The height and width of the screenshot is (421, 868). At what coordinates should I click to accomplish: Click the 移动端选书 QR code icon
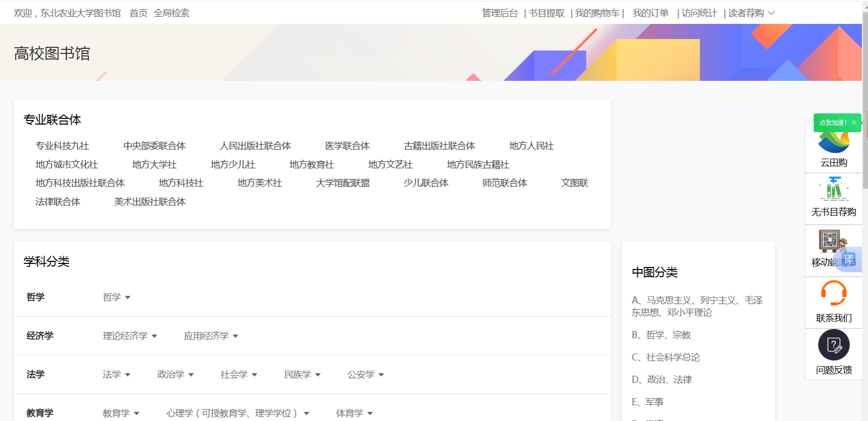830,240
